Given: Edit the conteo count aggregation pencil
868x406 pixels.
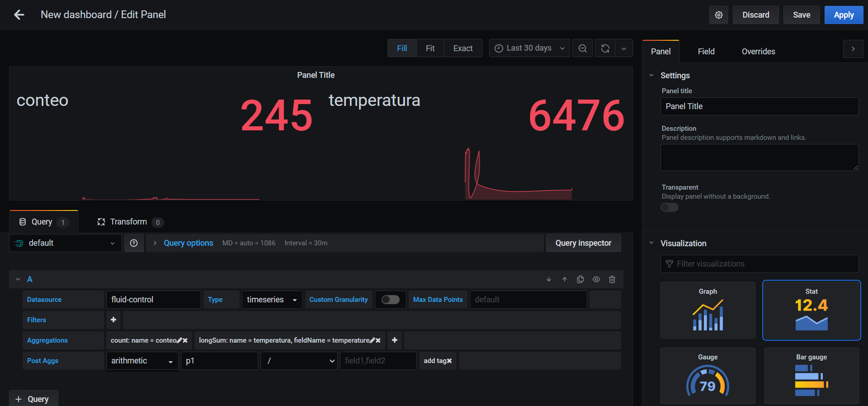Looking at the screenshot, I should pyautogui.click(x=179, y=340).
